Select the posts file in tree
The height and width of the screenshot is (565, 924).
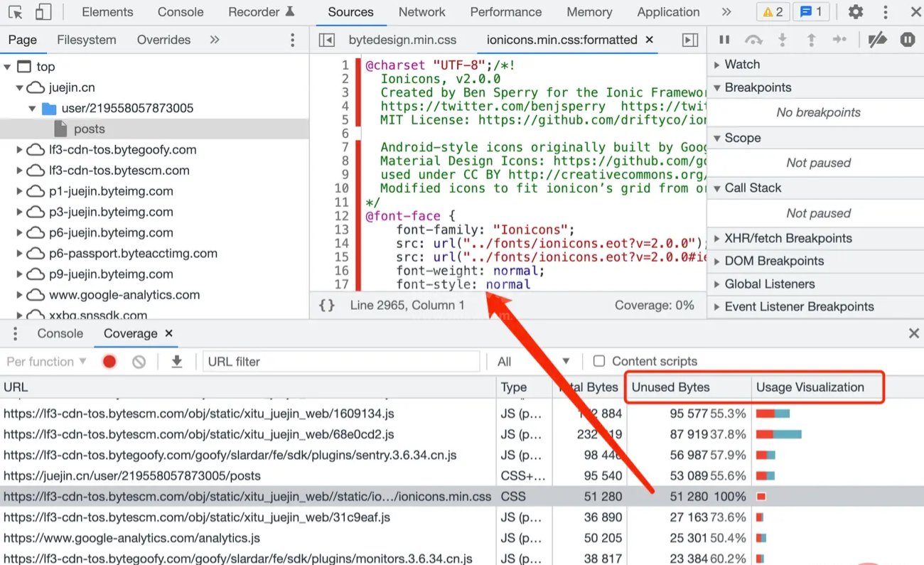[89, 129]
